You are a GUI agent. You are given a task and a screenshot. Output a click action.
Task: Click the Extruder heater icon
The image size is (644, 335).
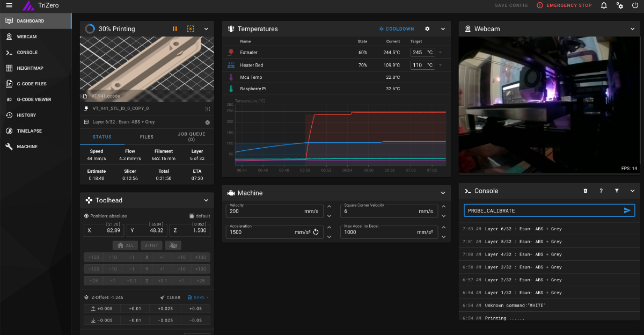point(231,52)
